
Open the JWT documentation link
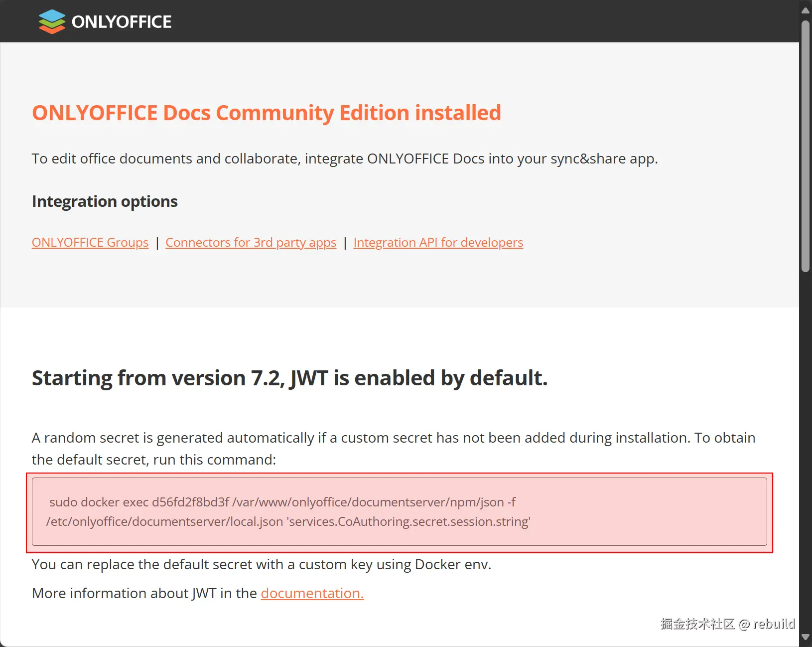(312, 593)
